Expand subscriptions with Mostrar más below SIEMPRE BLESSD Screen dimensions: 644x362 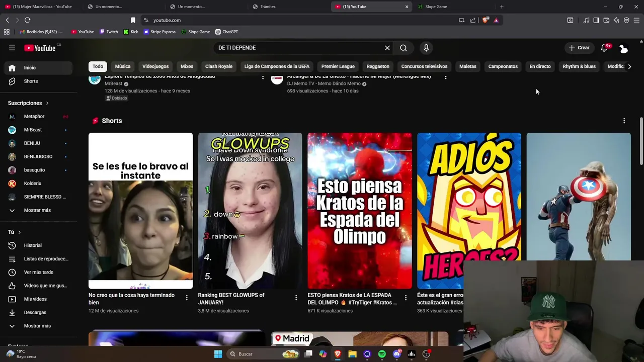[38, 210]
